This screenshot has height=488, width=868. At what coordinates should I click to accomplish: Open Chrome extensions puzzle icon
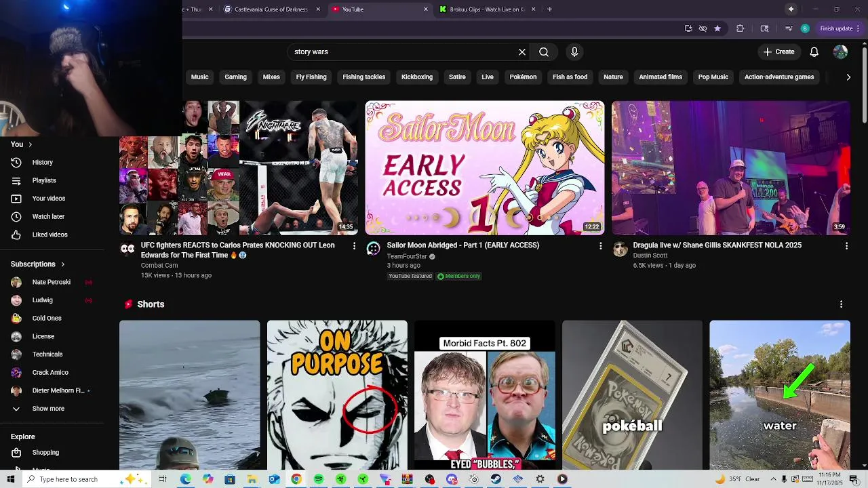740,28
